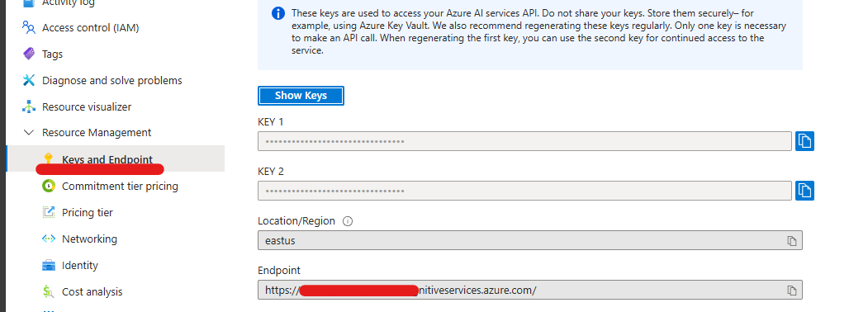The width and height of the screenshot is (868, 312).
Task: Click the Diagnose and solve problems icon
Action: pyautogui.click(x=28, y=80)
